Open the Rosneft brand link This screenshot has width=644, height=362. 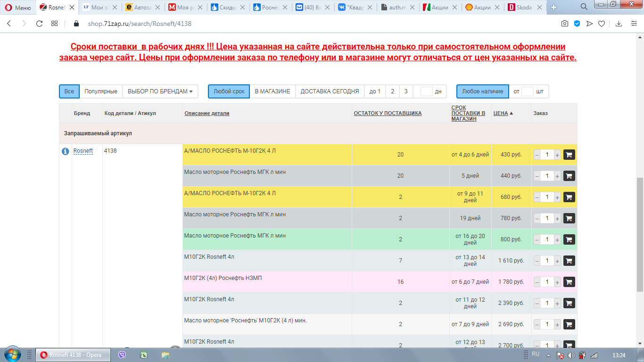pyautogui.click(x=83, y=151)
